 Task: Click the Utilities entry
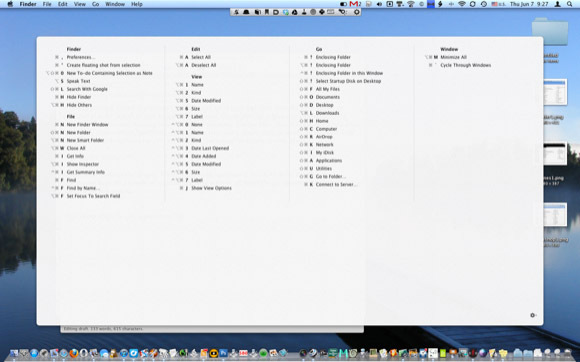(x=324, y=168)
